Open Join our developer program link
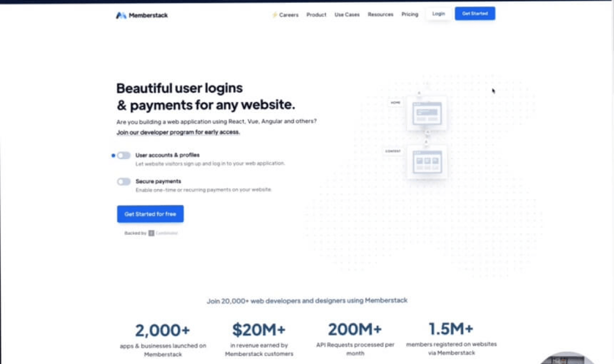Image resolution: width=614 pixels, height=364 pixels. click(x=178, y=133)
